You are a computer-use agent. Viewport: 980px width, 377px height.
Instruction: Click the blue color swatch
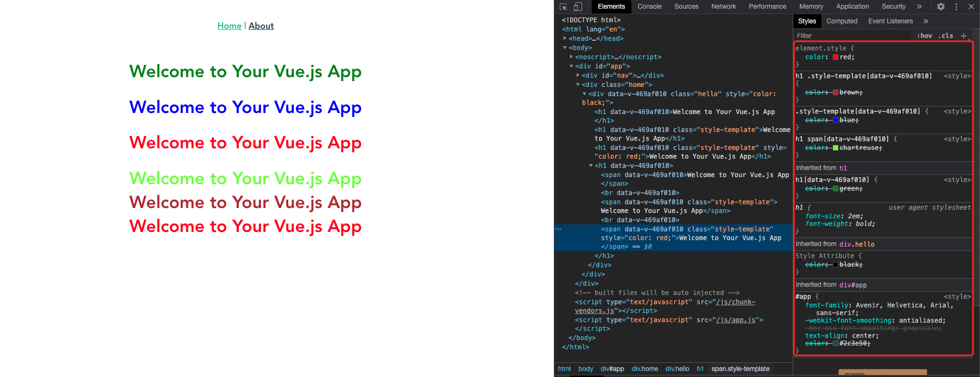point(836,120)
